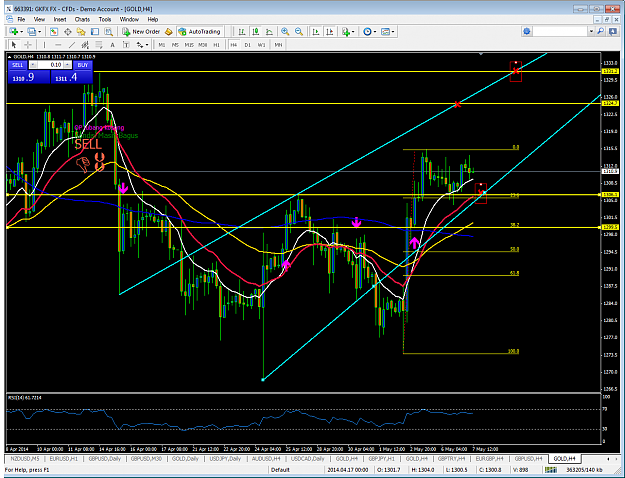The width and height of the screenshot is (625, 478).
Task: Switch chart to candlesticks style
Action: click(256, 31)
